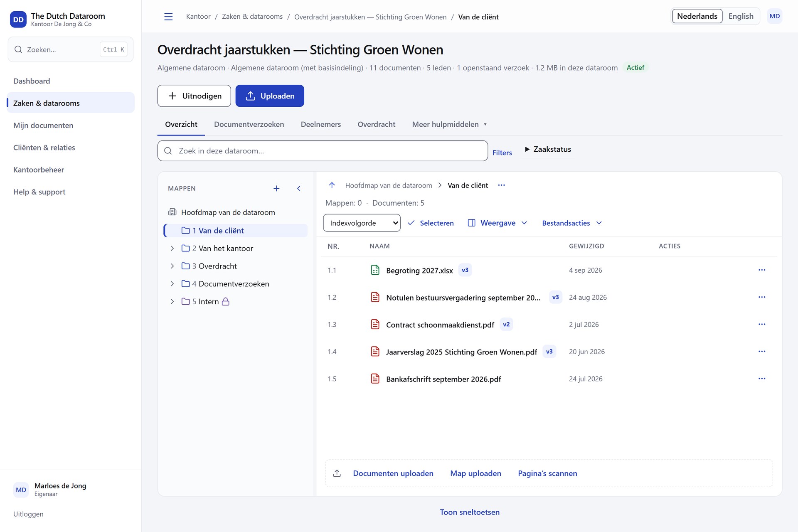Click the blue Uploaden button
Image resolution: width=798 pixels, height=532 pixels.
[270, 96]
